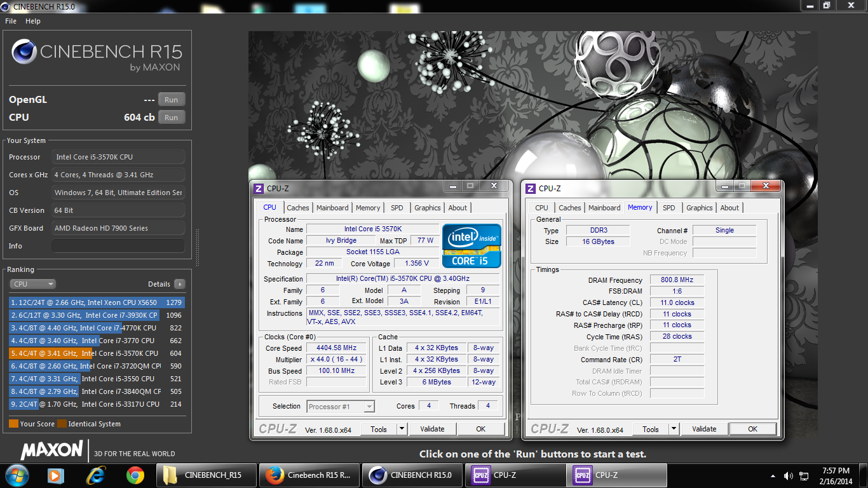Switch to Mainboard tab in left CPU-Z window
868x488 pixels.
coord(332,208)
